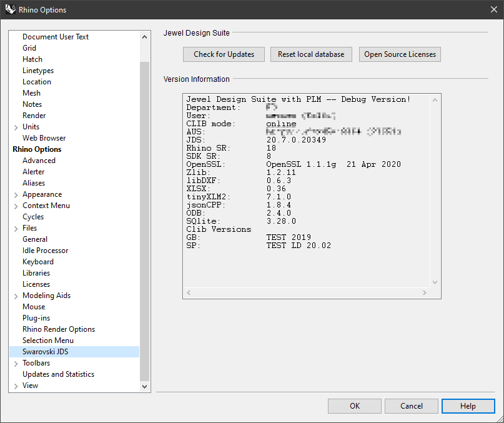The image size is (504, 423).
Task: Click version box scroll-left arrow
Action: point(189,292)
